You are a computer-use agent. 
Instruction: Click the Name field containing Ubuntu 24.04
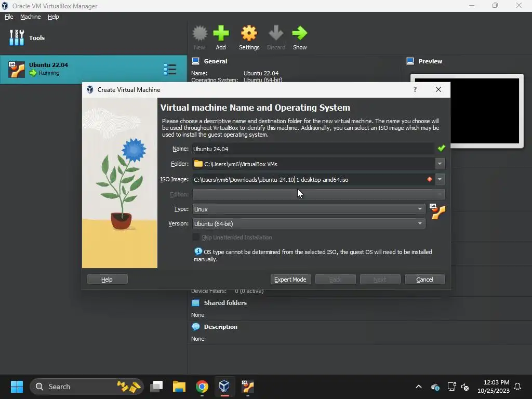point(313,149)
